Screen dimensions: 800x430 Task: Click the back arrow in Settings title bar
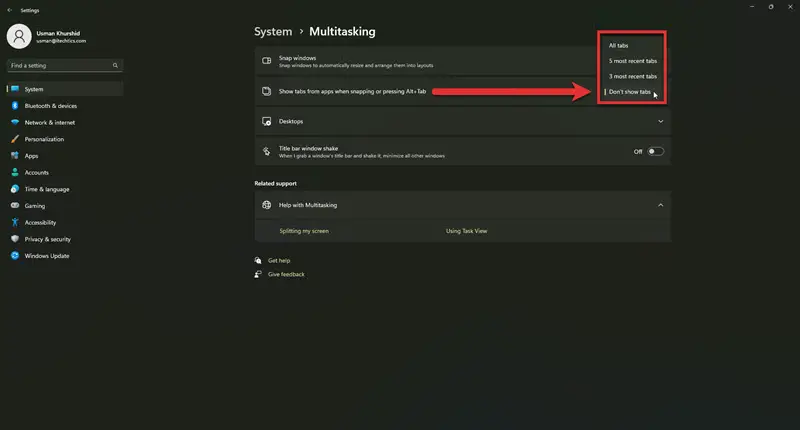click(x=10, y=10)
